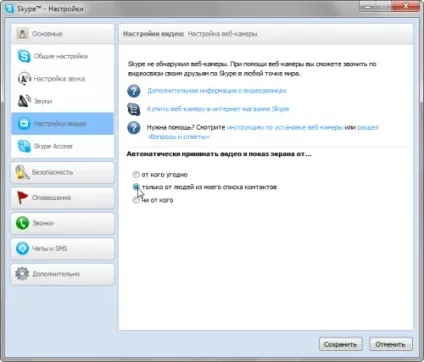Go to Настройка звука settings
Screen dimensions: 424x362
(x=62, y=79)
